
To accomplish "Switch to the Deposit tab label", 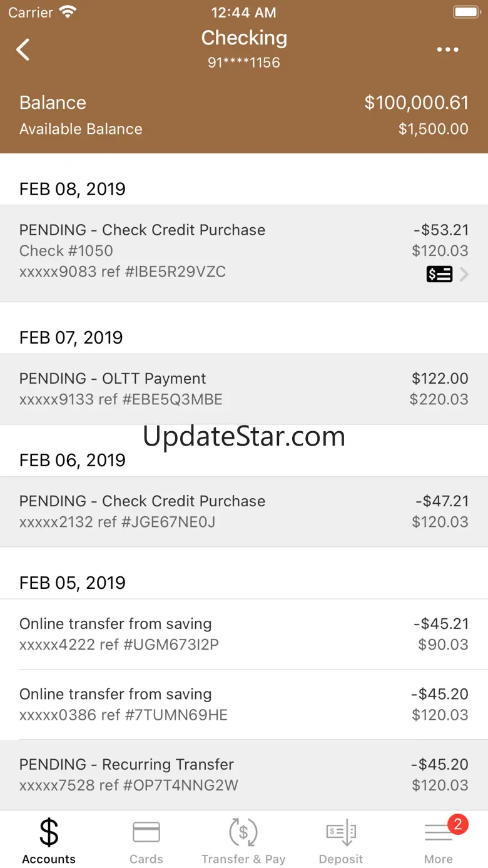I will point(341,859).
